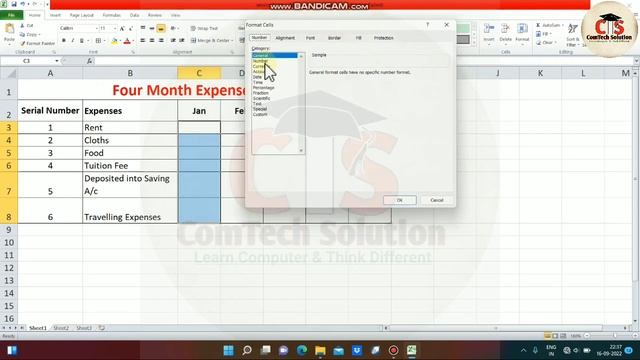The width and height of the screenshot is (640, 360).
Task: Open the Fill dropdown in Editing group
Action: click(551, 34)
